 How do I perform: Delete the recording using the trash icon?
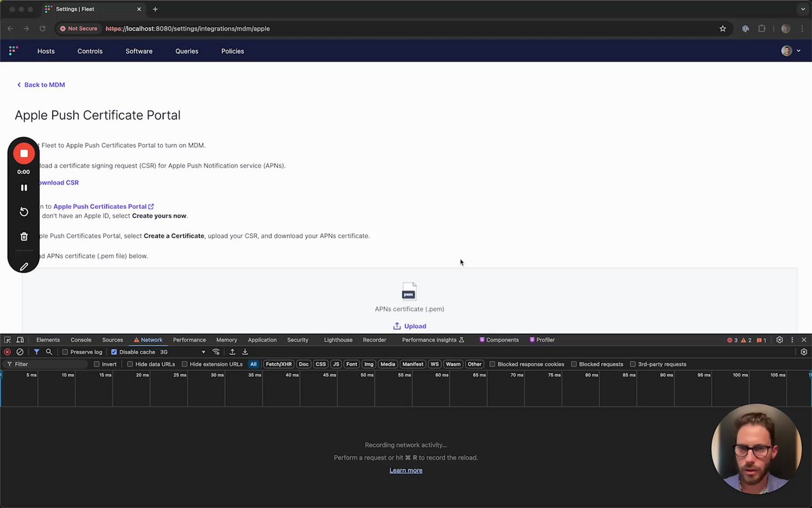pyautogui.click(x=23, y=236)
